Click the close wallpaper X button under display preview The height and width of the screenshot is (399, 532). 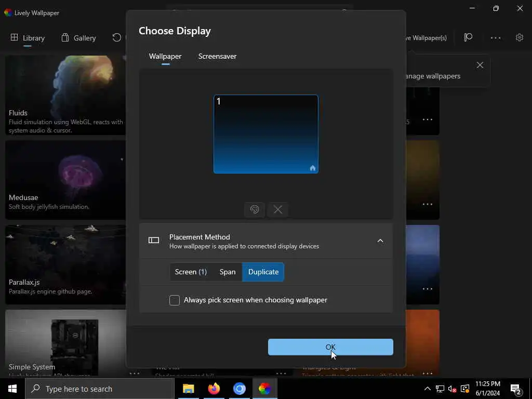click(x=278, y=209)
